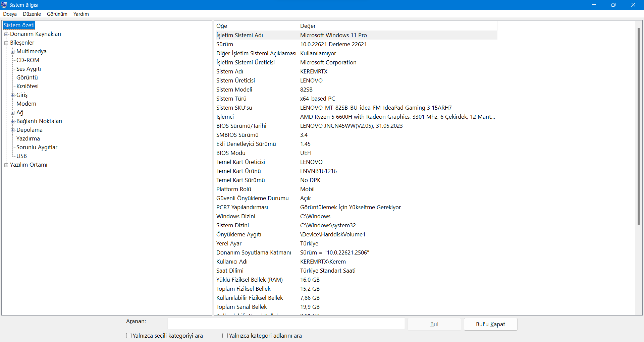644x342 pixels.
Task: Click the Aranan search input field
Action: (x=286, y=324)
